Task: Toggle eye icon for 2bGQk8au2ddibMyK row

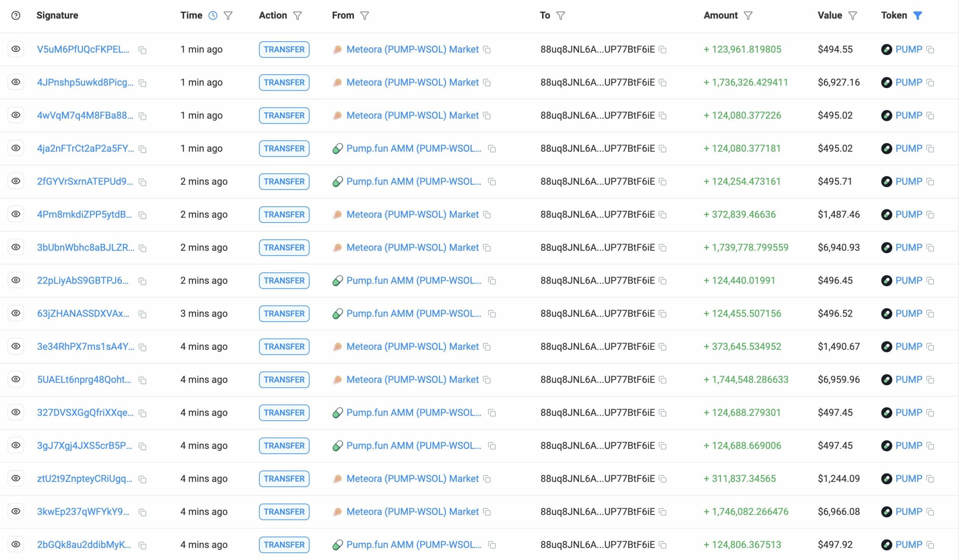Action: pyautogui.click(x=16, y=544)
